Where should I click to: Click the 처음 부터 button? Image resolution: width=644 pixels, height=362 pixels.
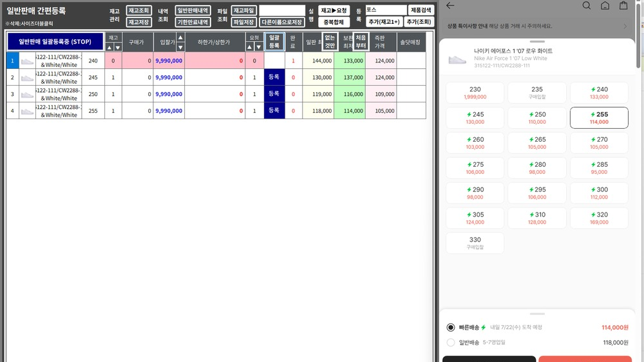click(x=361, y=42)
